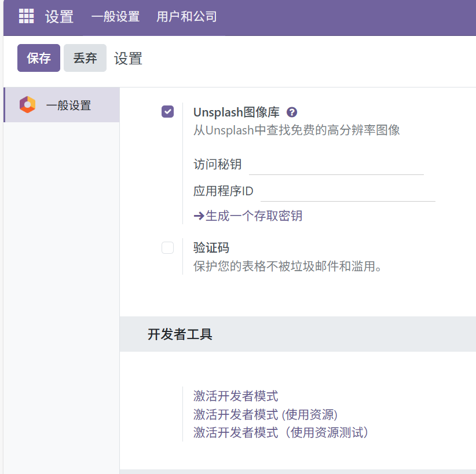Click the Unsplash图像库 setting label
The height and width of the screenshot is (474, 476).
(x=237, y=112)
